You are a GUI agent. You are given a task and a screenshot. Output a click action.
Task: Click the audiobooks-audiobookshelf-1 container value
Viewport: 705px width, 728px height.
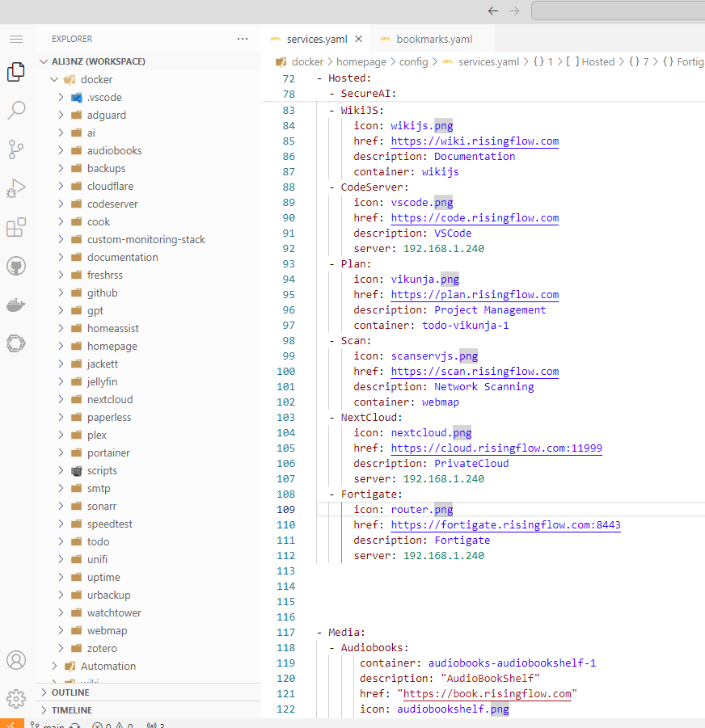coord(512,663)
